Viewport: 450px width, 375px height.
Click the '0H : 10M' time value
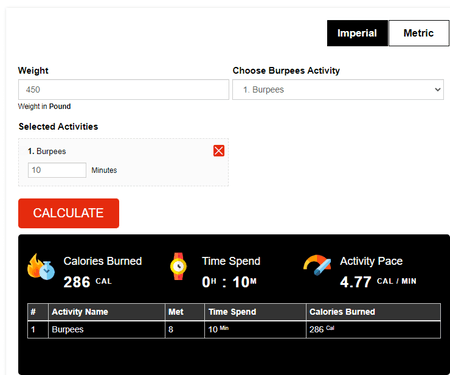click(x=229, y=282)
